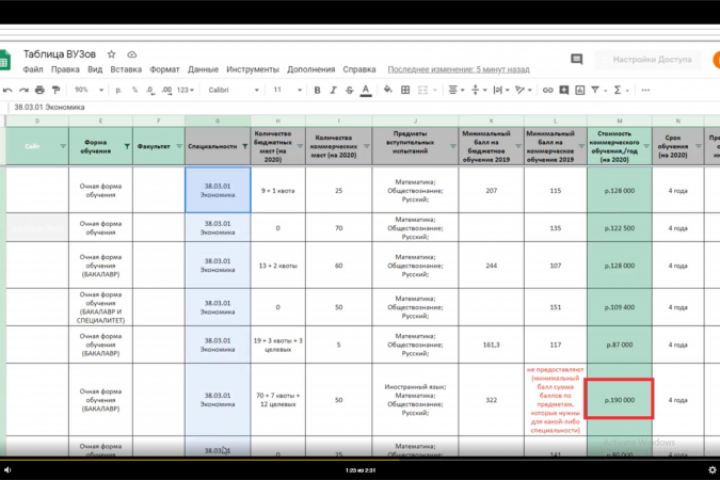
Task: Open the Форма обучения column filter
Action: (x=127, y=146)
